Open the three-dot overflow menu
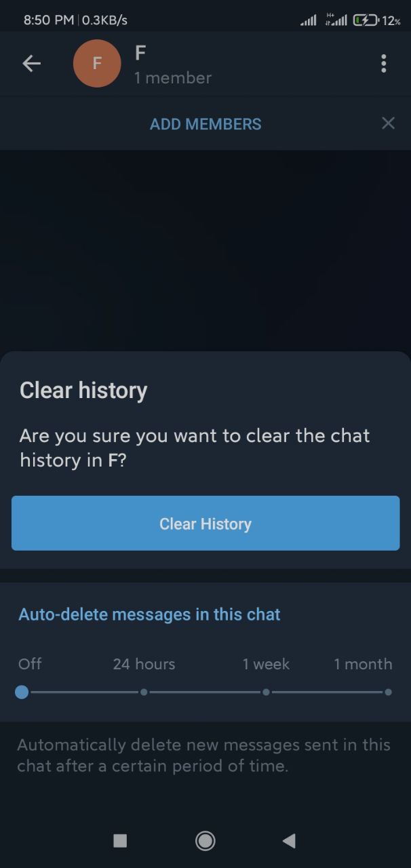 (x=384, y=64)
